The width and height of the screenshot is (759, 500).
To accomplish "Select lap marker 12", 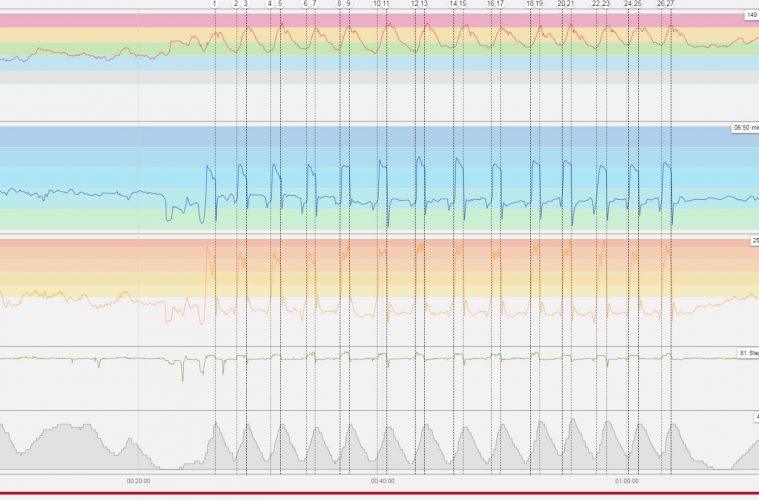I will tap(414, 4).
